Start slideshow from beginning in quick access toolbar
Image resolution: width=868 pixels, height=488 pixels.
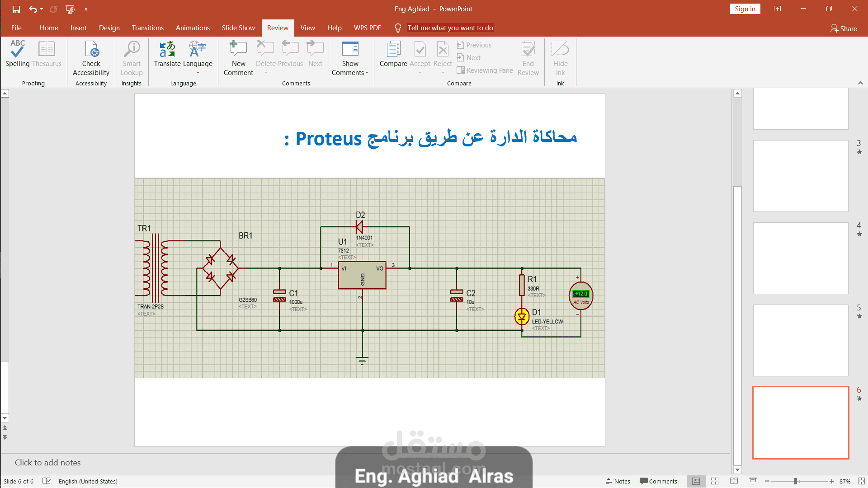(70, 9)
